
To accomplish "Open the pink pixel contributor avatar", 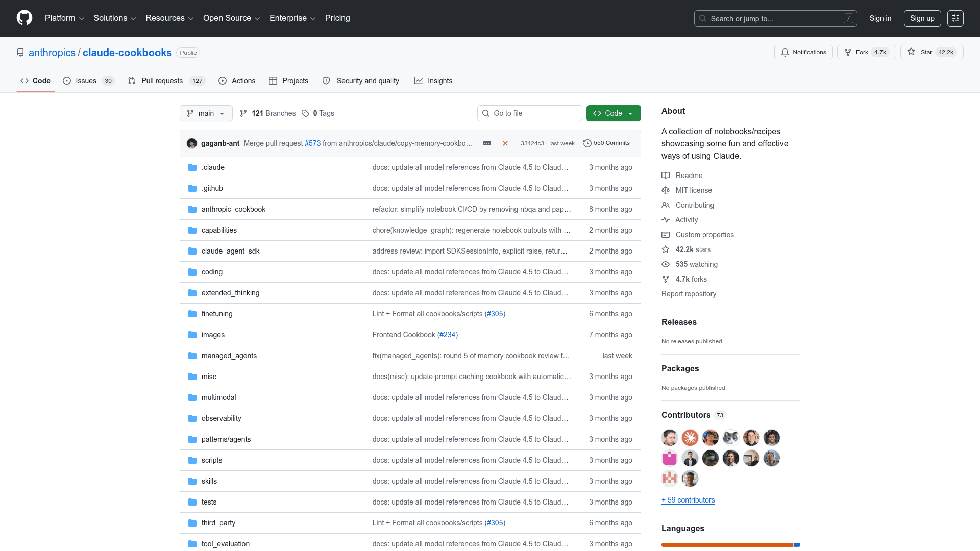I will pyautogui.click(x=670, y=458).
